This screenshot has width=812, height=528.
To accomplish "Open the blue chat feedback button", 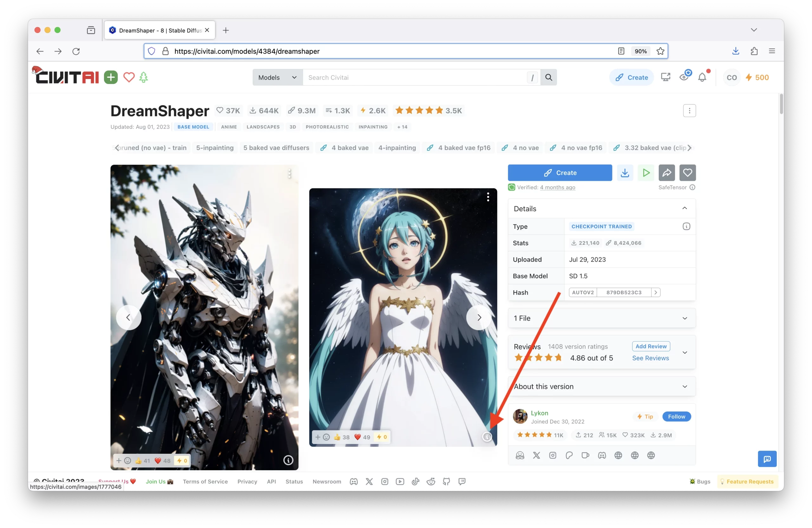I will (x=767, y=459).
